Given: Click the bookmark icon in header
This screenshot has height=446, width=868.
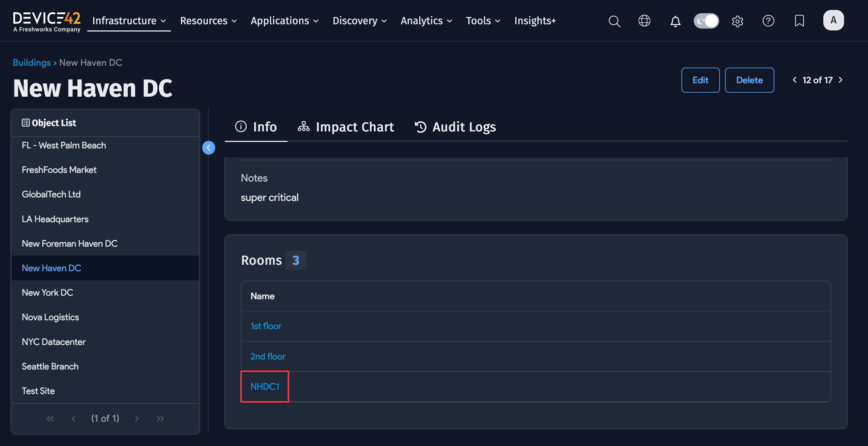Looking at the screenshot, I should click(799, 21).
